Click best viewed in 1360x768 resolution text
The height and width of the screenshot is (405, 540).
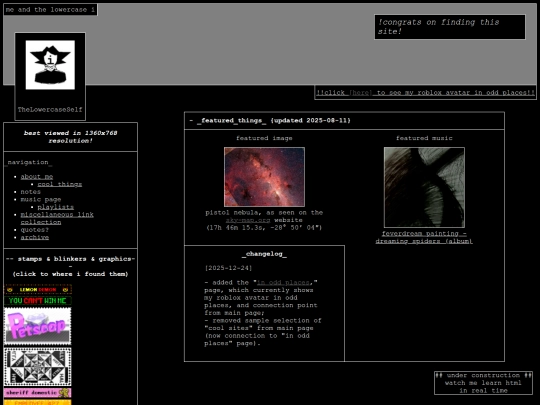click(x=71, y=137)
